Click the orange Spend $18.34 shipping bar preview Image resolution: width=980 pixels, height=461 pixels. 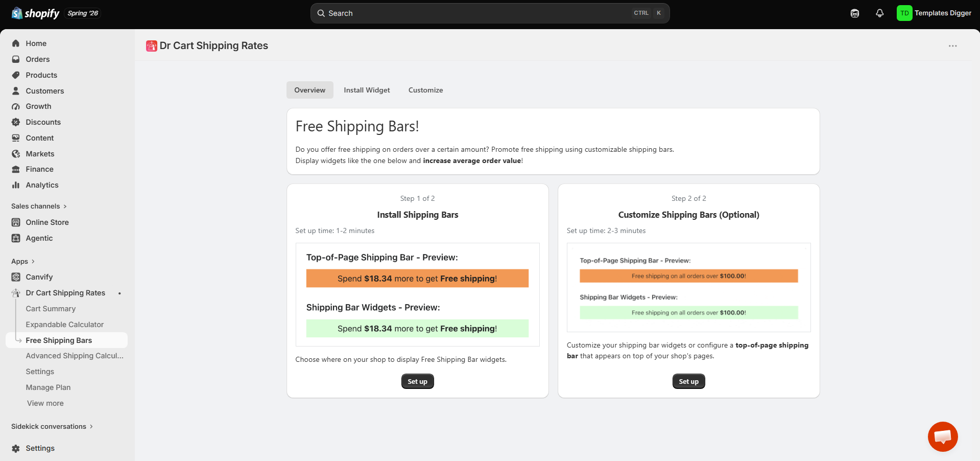click(417, 279)
